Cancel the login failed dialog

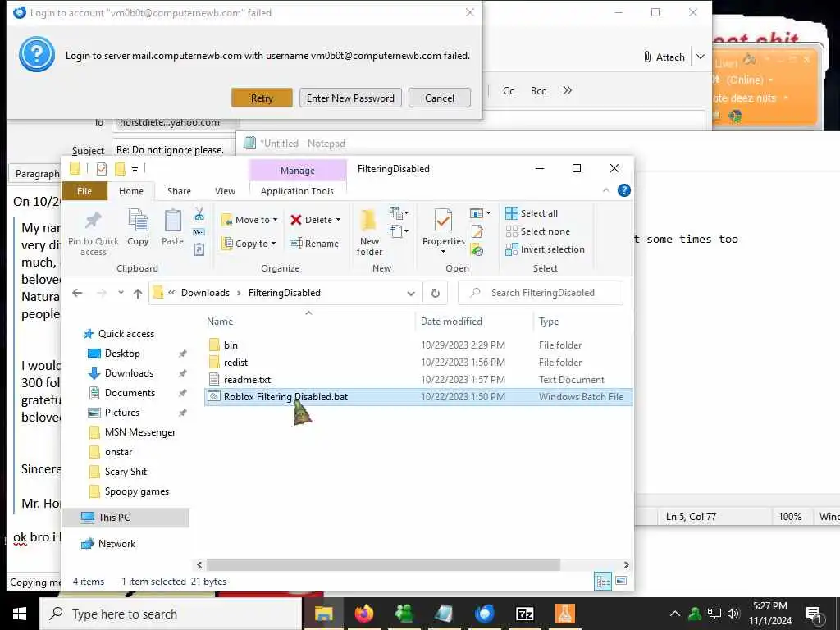[x=440, y=98]
